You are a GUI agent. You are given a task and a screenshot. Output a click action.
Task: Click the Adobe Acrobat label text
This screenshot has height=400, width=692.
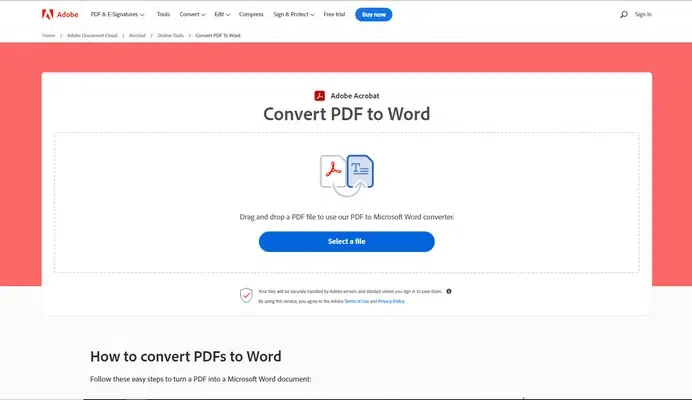pyautogui.click(x=355, y=96)
